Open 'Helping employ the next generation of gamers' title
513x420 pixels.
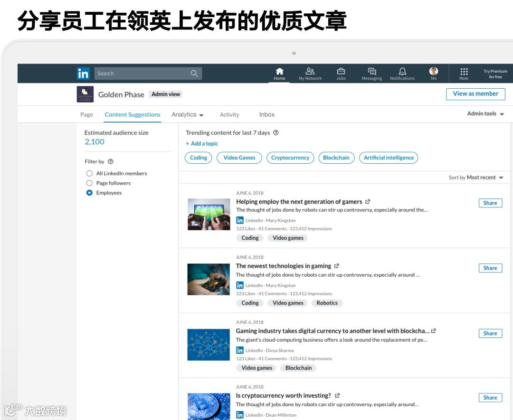tap(299, 202)
